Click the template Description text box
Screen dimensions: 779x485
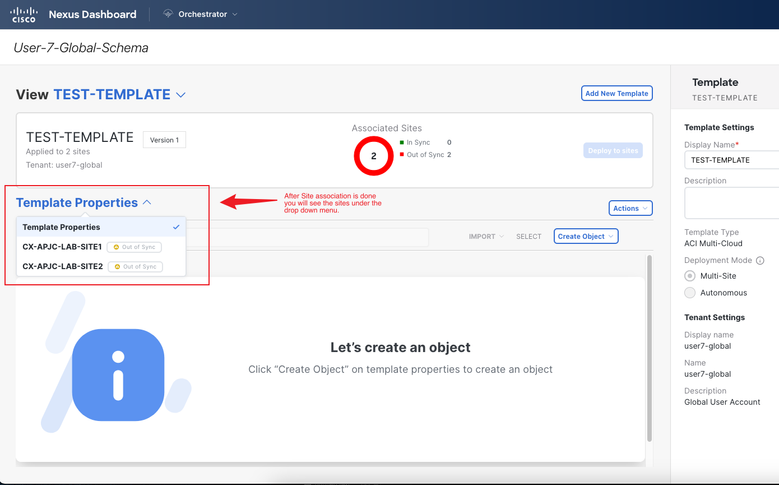click(731, 203)
